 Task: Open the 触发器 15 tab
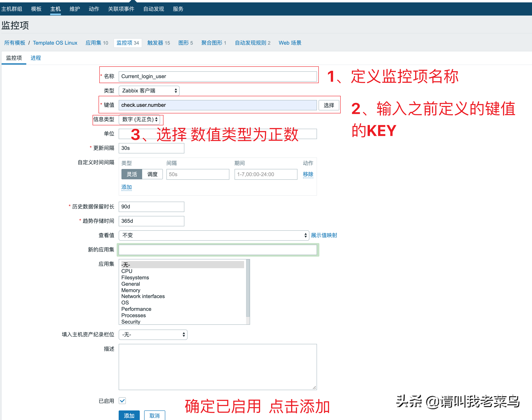tap(158, 43)
